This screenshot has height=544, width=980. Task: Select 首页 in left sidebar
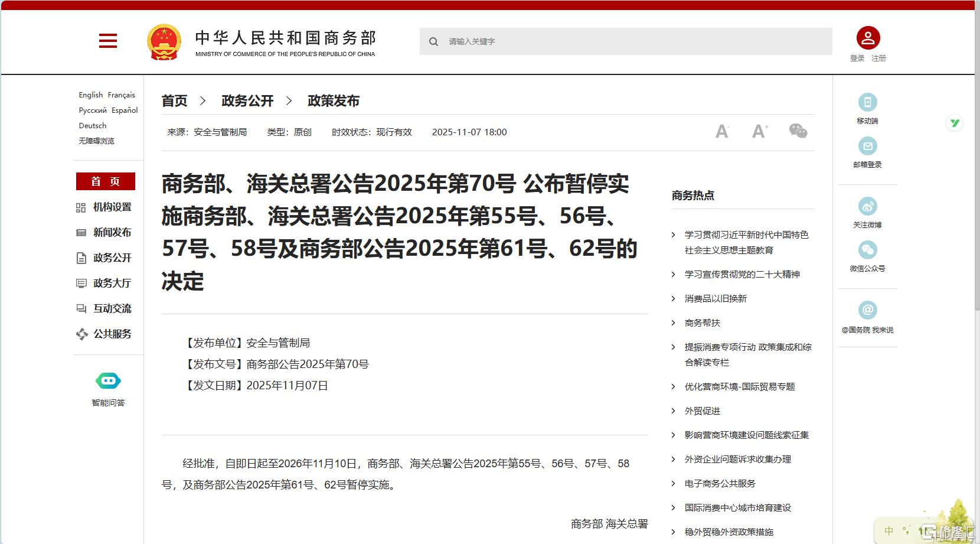[x=106, y=181]
